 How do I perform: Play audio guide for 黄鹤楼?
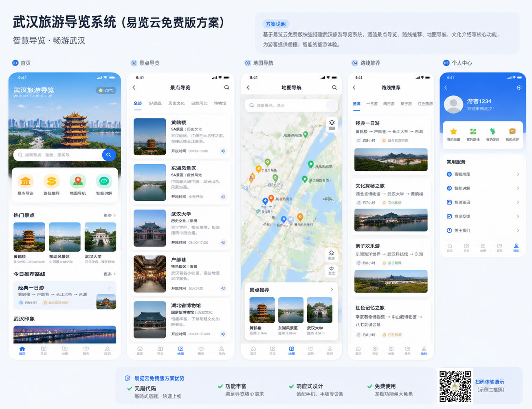pos(223,151)
